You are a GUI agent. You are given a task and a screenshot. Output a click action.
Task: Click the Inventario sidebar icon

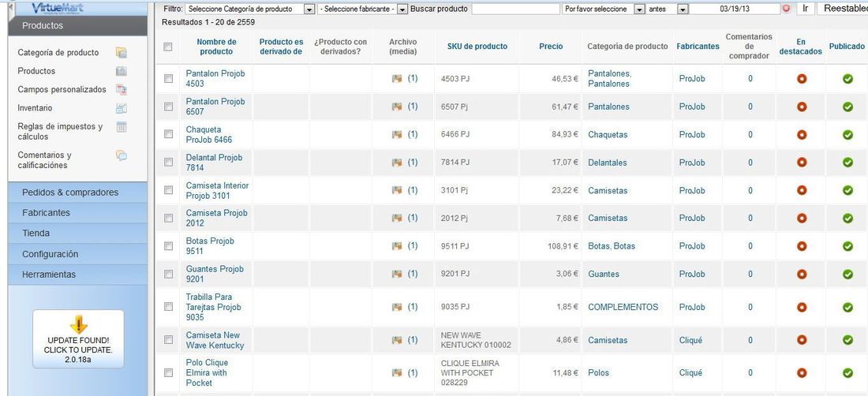(x=122, y=108)
